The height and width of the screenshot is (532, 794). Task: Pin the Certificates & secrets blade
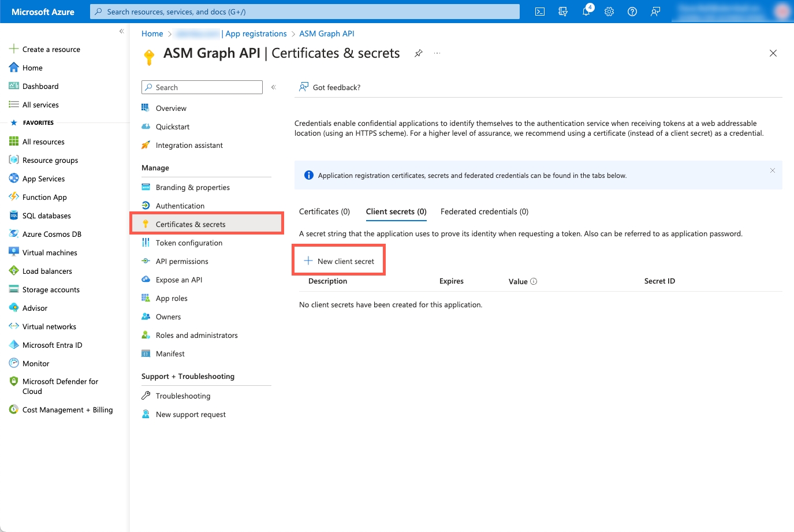pyautogui.click(x=419, y=53)
